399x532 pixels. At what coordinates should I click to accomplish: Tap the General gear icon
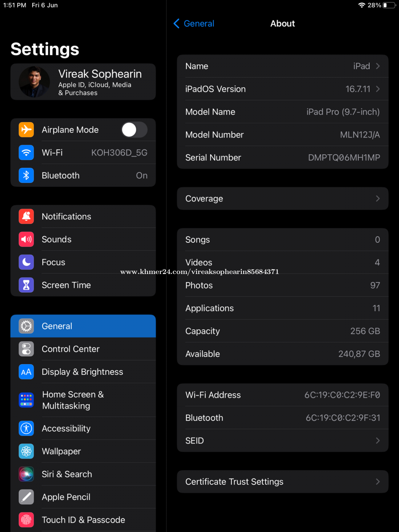tap(26, 326)
